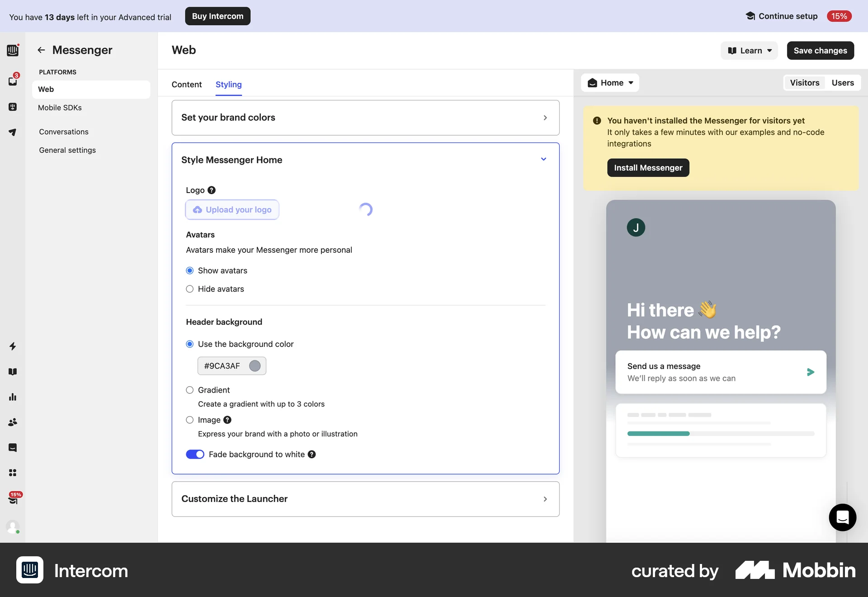This screenshot has height=597, width=868.
Task: Open the Learn dropdown menu
Action: [x=749, y=50]
